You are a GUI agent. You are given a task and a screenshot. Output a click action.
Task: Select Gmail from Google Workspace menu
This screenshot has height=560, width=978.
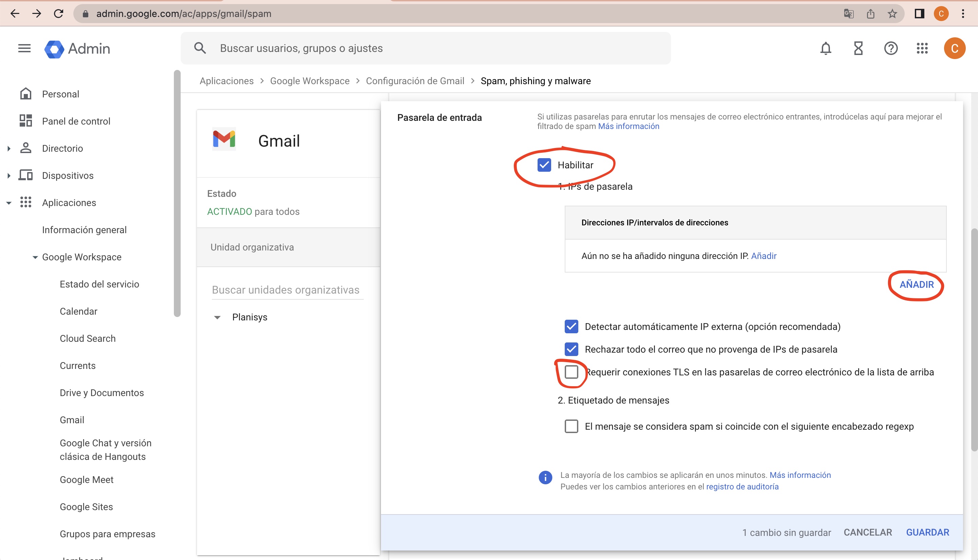(72, 420)
